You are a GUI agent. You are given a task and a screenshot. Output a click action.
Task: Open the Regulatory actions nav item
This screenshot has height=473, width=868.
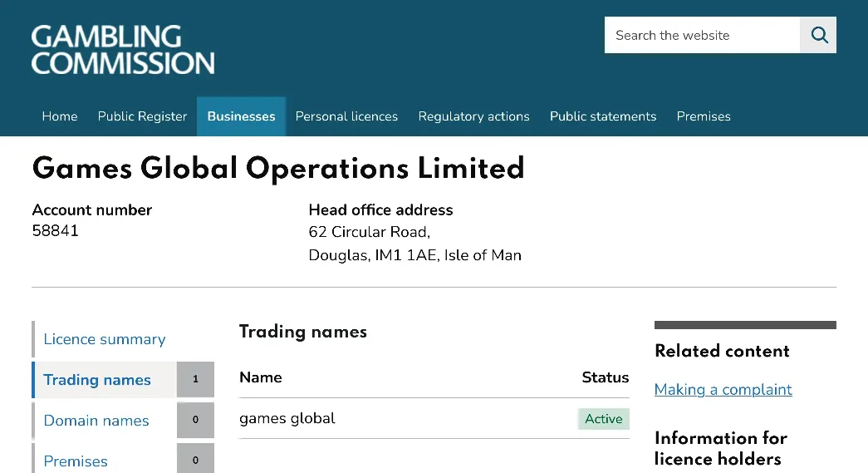click(473, 116)
